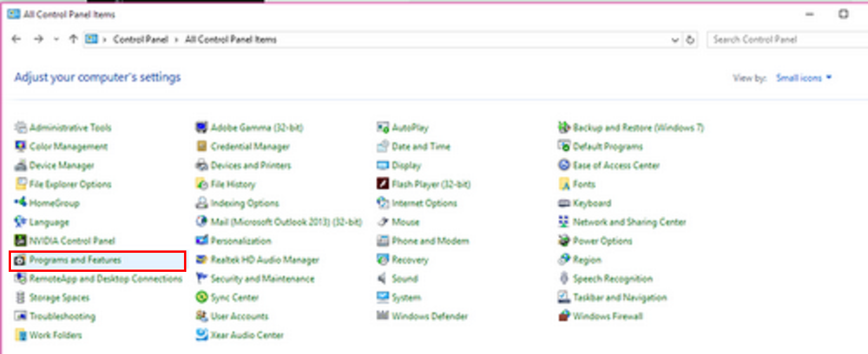The width and height of the screenshot is (868, 354).
Task: Open the Personalization link
Action: coord(241,241)
